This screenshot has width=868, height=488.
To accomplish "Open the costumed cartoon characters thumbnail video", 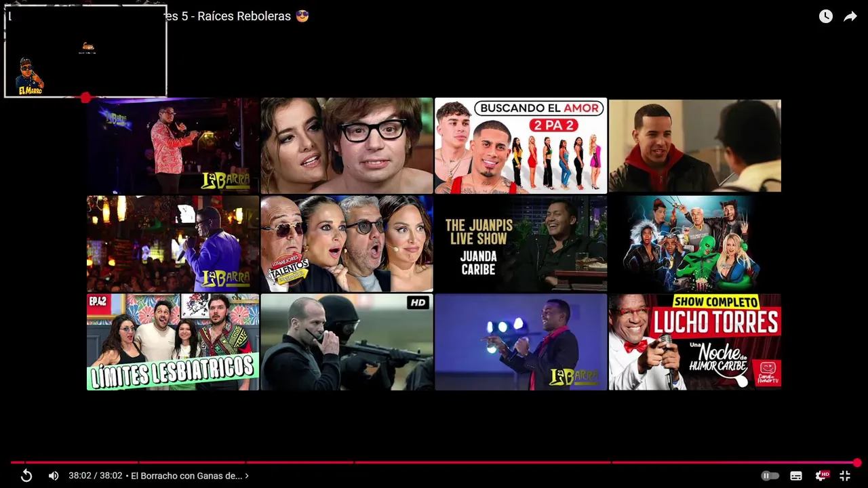I will [694, 244].
